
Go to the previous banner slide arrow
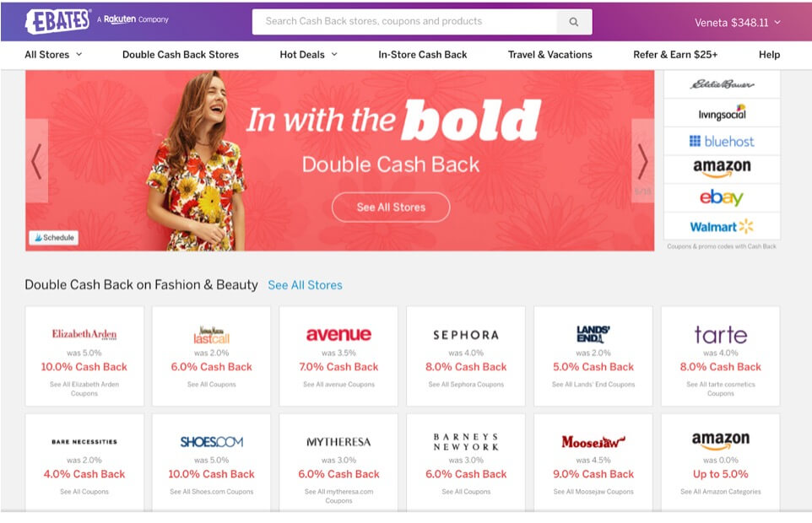point(37,161)
